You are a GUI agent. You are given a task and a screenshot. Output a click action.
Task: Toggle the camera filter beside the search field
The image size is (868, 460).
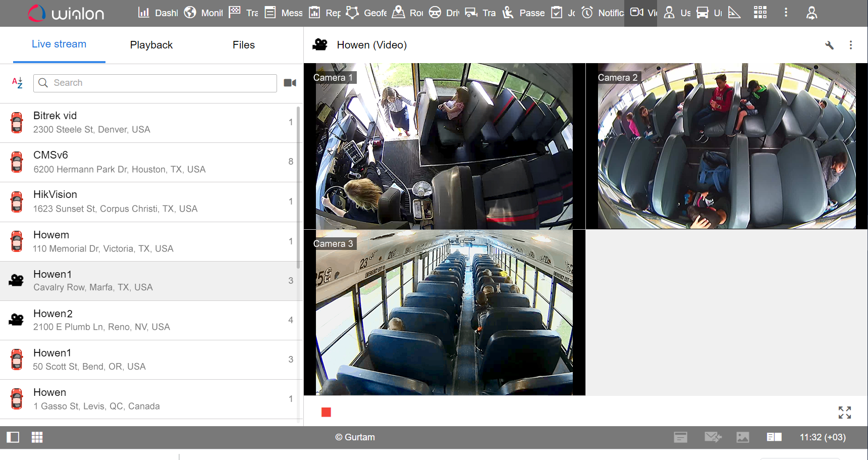[290, 82]
